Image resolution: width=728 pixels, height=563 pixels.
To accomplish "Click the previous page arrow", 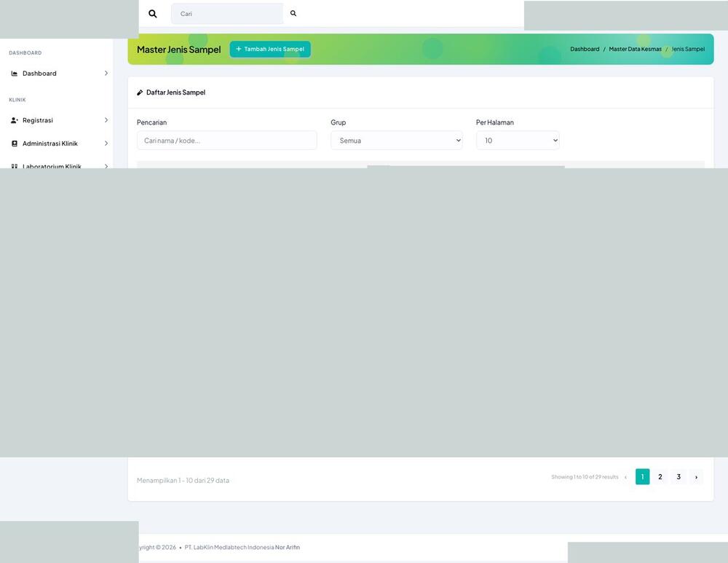I will 625,476.
